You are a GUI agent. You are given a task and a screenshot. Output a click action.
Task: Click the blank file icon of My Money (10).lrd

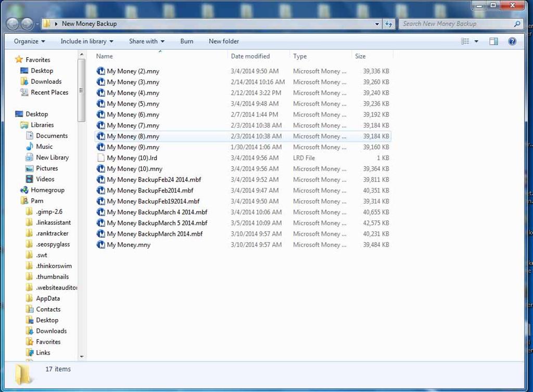point(100,158)
